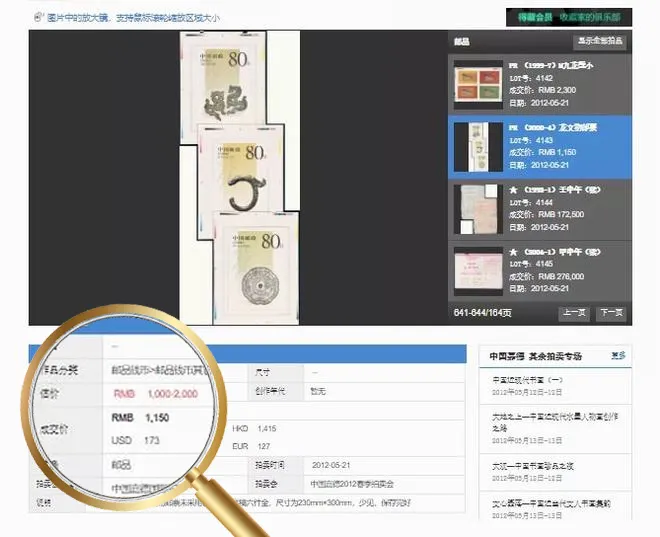Click the 中国嘉德 其余拍卖专场 heading
Viewport: 660px width, 537px height.
[535, 356]
